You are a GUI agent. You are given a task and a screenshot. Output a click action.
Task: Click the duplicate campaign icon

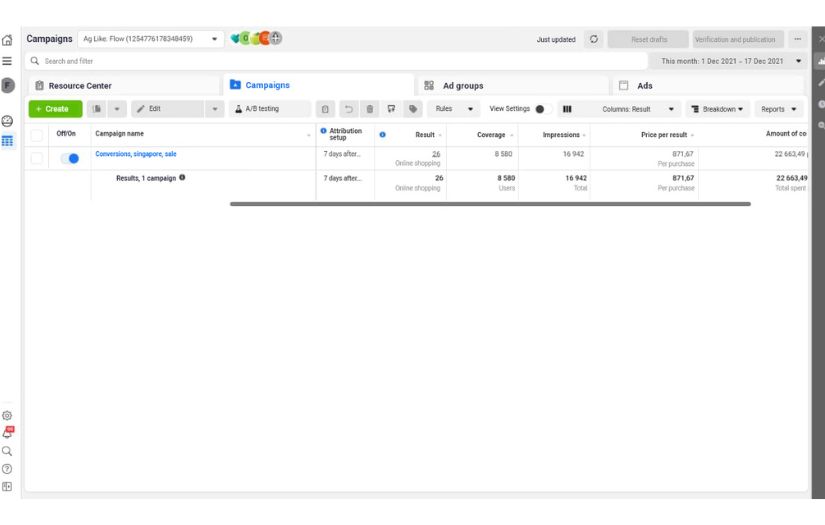97,109
